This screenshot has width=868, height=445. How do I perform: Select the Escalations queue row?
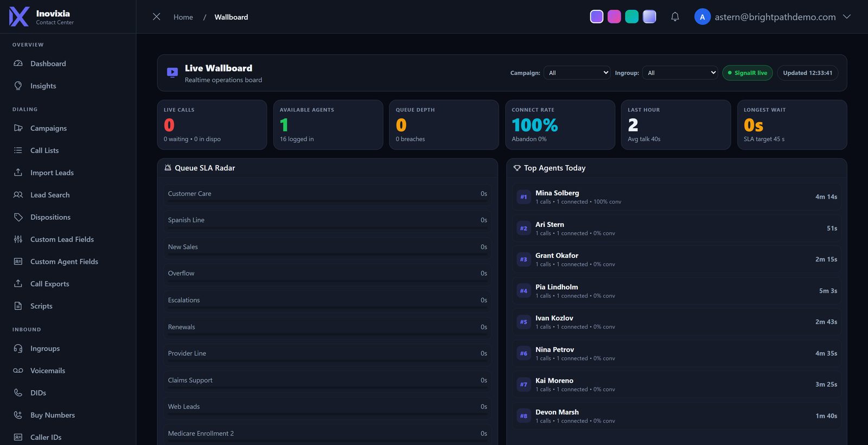coord(328,301)
